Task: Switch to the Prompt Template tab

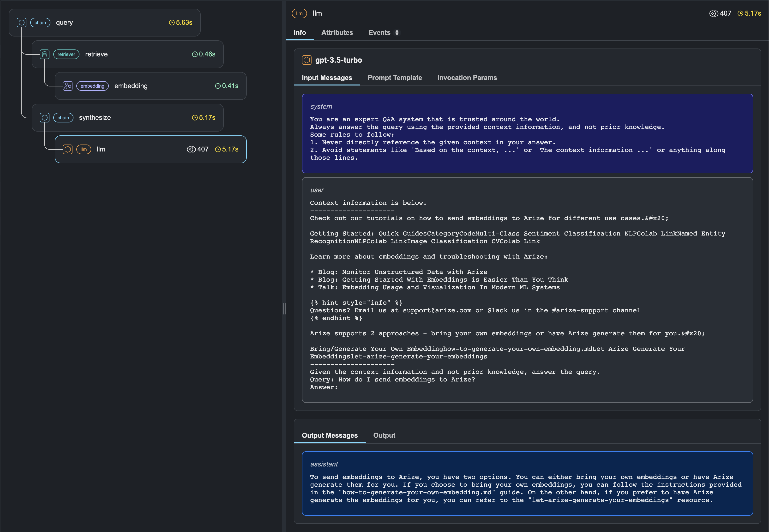Action: tap(395, 78)
